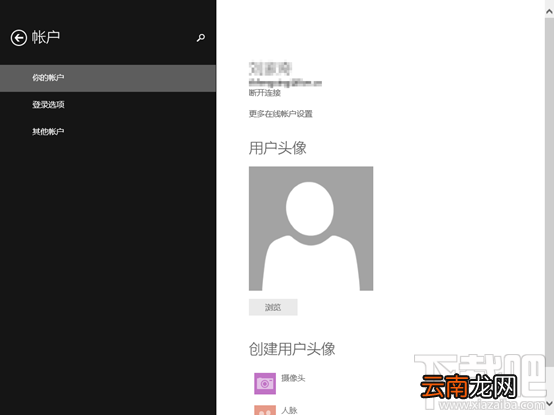Click the 用户头像 heading
554x415 pixels.
coord(278,148)
